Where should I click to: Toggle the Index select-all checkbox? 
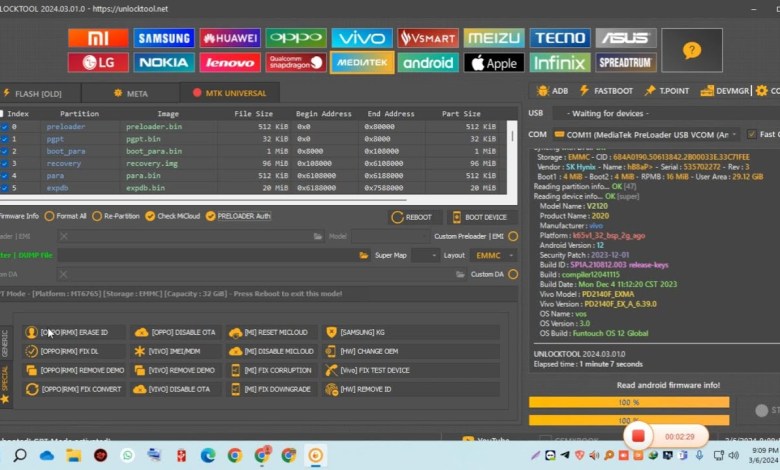point(2,114)
